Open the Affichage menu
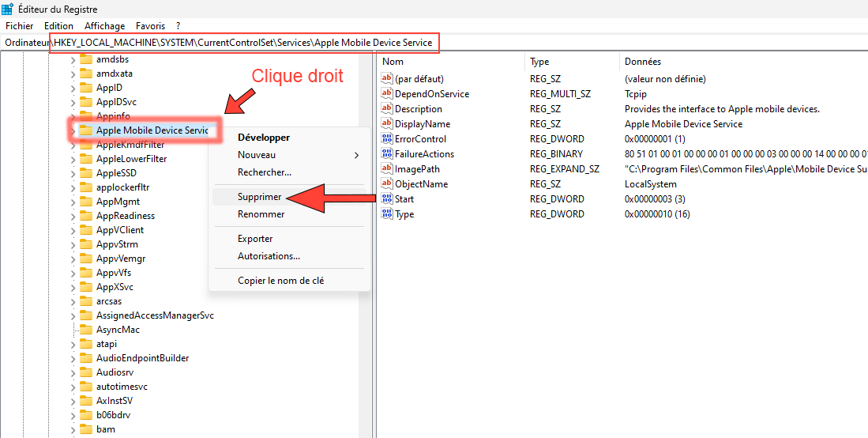This screenshot has width=868, height=438. tap(104, 26)
